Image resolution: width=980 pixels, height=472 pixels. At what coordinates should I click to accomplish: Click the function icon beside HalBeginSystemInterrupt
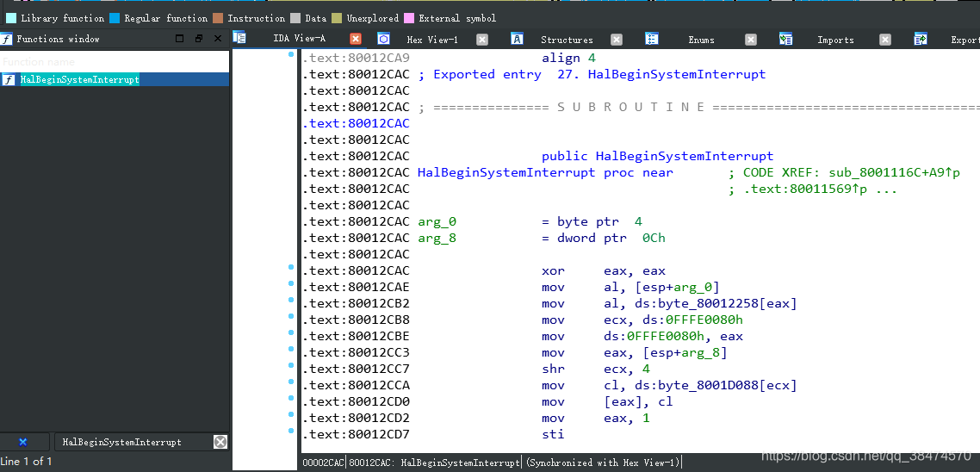[x=9, y=79]
